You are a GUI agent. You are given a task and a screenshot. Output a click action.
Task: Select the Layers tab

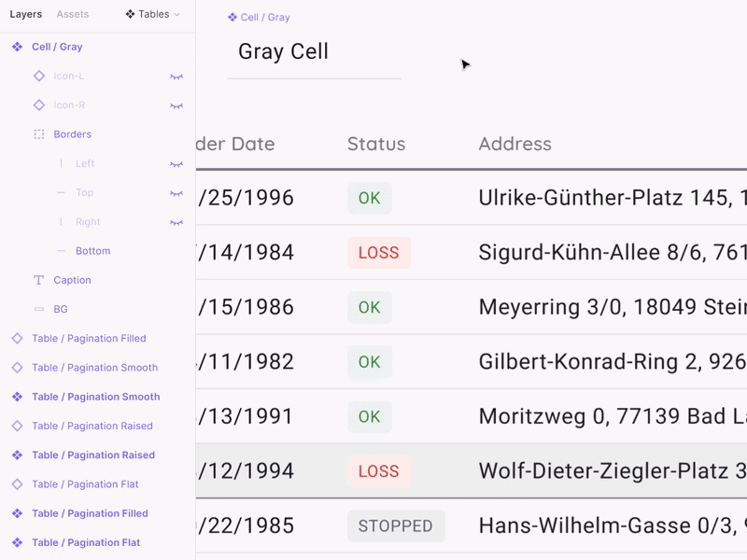(25, 14)
